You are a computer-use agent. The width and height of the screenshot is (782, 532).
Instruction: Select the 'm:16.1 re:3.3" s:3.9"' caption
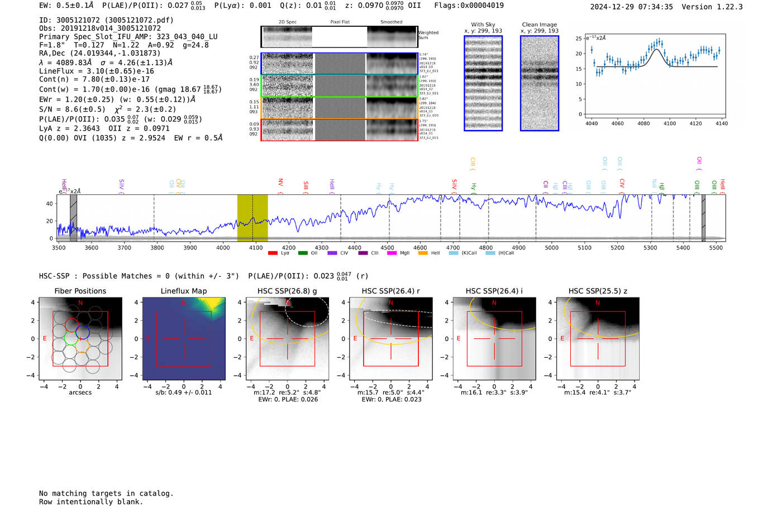tap(494, 392)
